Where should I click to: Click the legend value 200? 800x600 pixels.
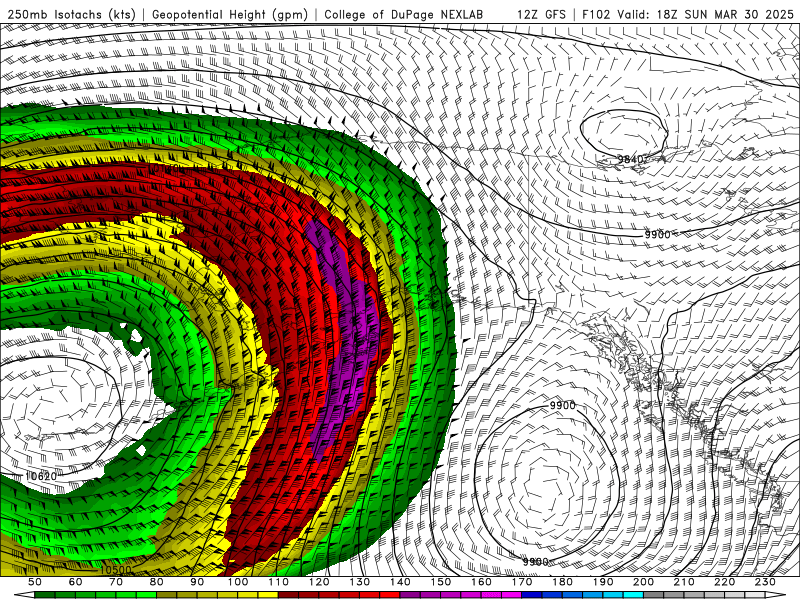click(644, 582)
